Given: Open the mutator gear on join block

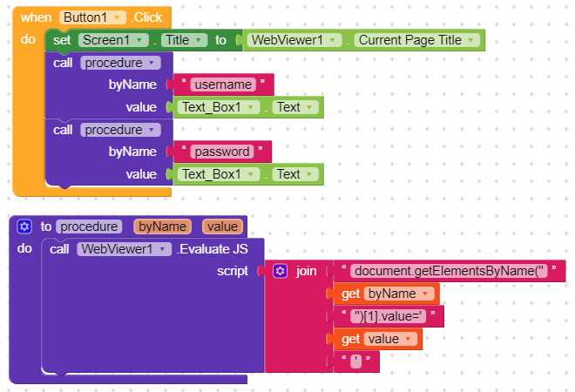Looking at the screenshot, I should click(x=280, y=271).
